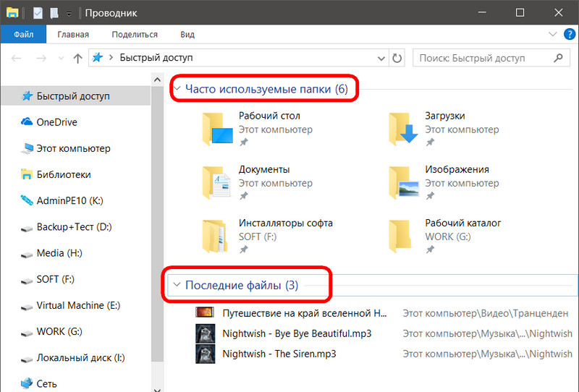Open Help with the question mark icon
Screen dimensions: 579x392
tap(570, 34)
